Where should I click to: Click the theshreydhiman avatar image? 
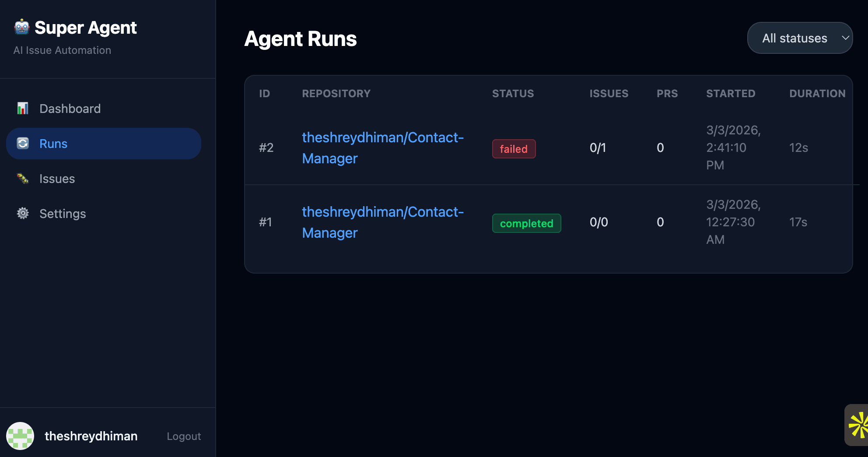(21, 436)
